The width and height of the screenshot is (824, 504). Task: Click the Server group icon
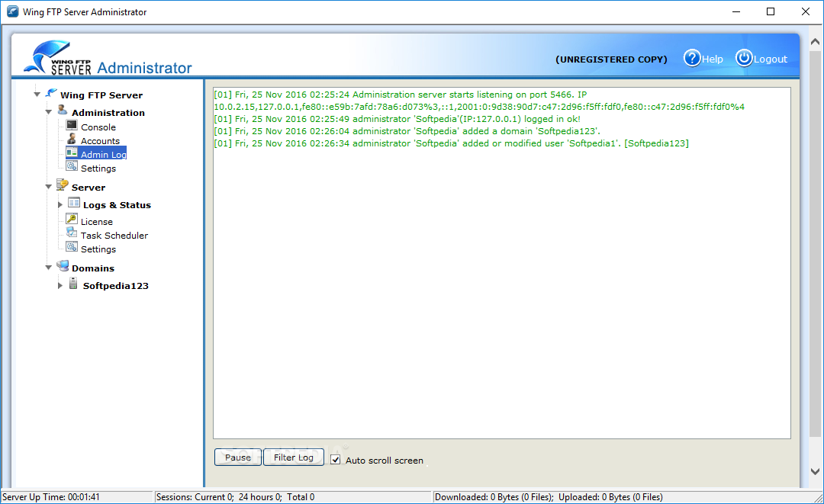(x=63, y=185)
